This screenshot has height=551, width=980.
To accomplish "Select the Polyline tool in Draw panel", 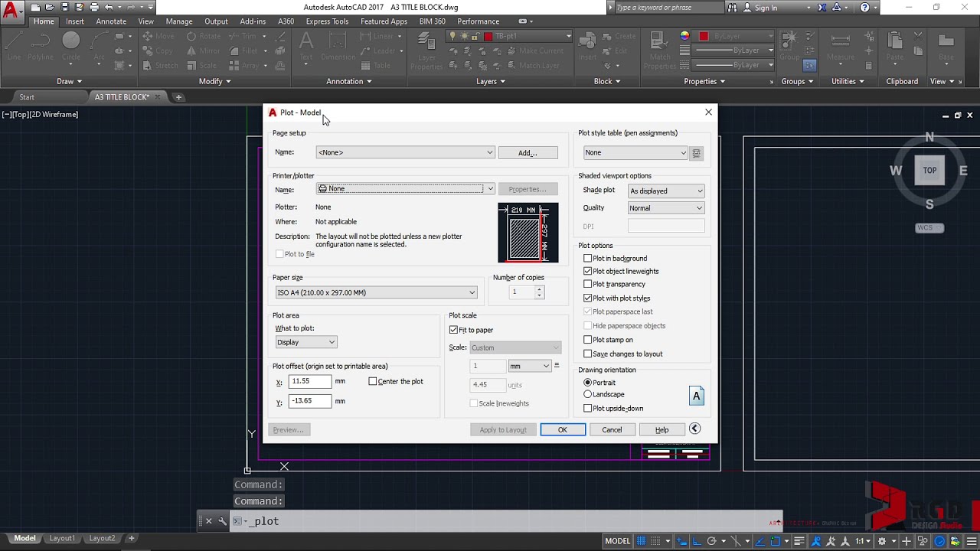I will pos(39,47).
